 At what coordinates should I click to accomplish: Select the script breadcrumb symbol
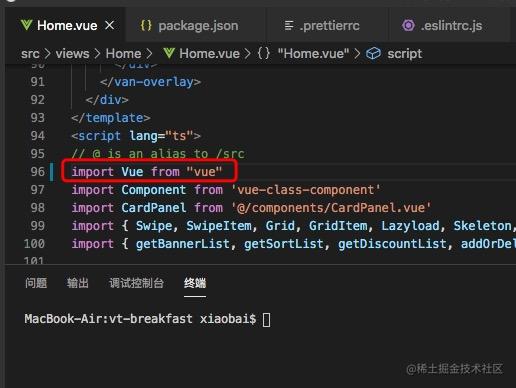click(x=405, y=54)
